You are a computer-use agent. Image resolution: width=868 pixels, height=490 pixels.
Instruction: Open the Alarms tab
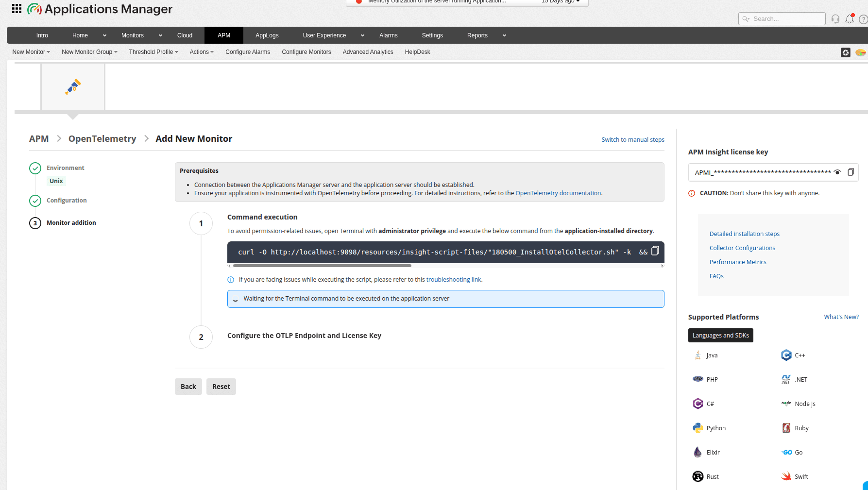click(389, 35)
